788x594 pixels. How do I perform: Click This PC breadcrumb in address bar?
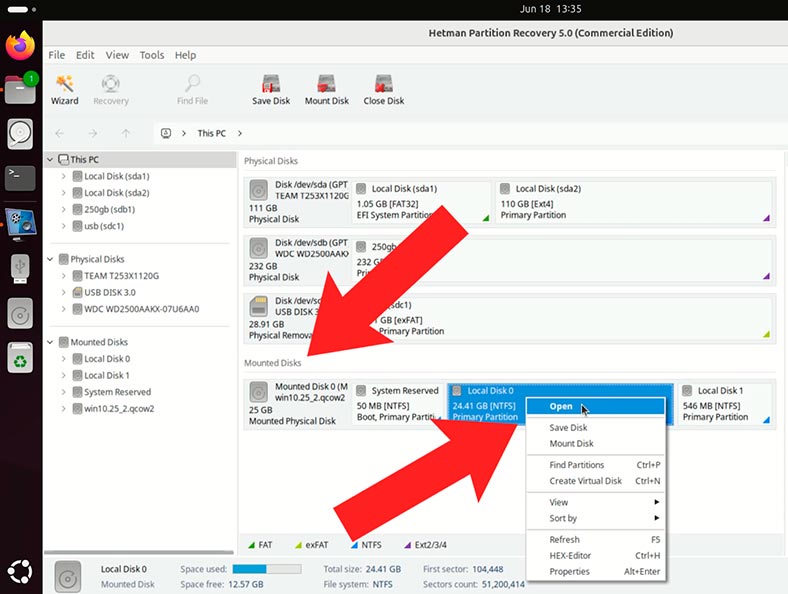click(212, 133)
